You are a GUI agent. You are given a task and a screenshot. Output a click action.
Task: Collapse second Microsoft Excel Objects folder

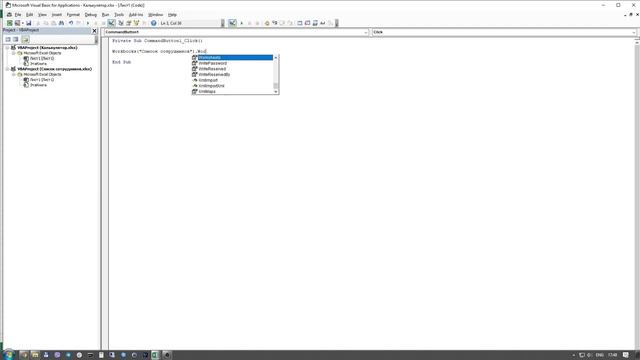(13, 74)
